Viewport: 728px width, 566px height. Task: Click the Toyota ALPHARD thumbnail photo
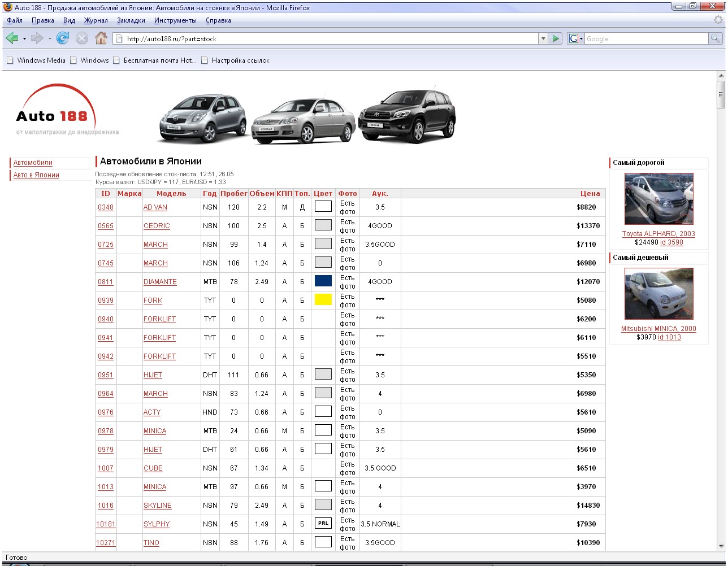point(658,199)
